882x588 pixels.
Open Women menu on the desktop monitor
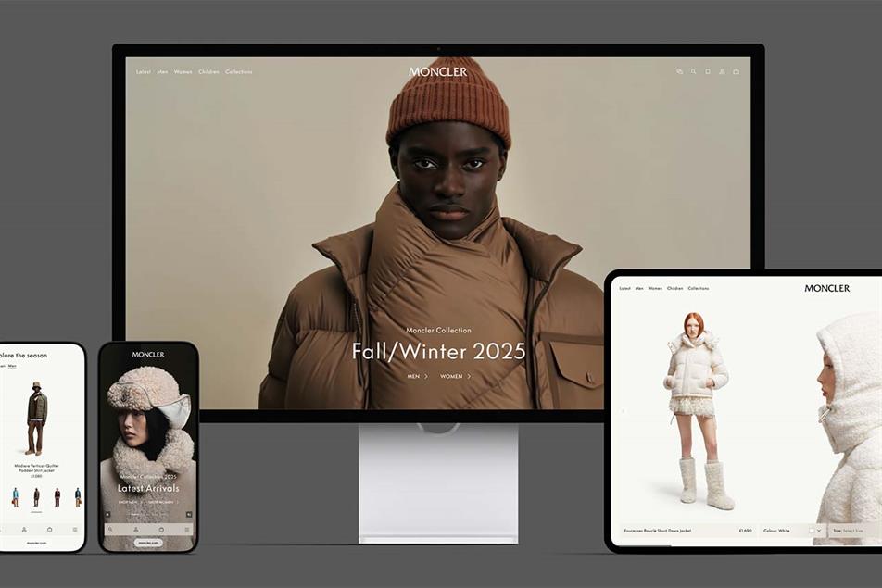(x=183, y=72)
